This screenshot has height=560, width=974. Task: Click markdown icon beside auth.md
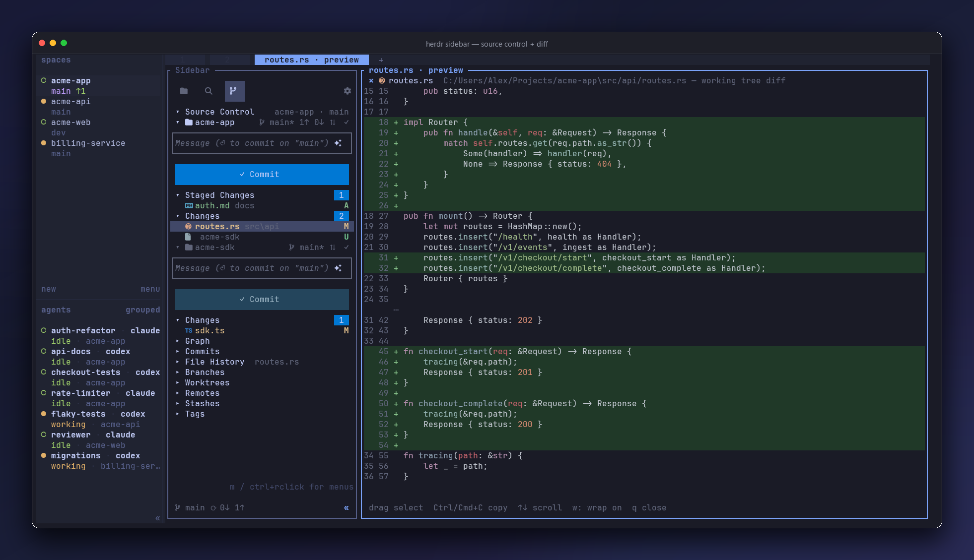coord(189,206)
